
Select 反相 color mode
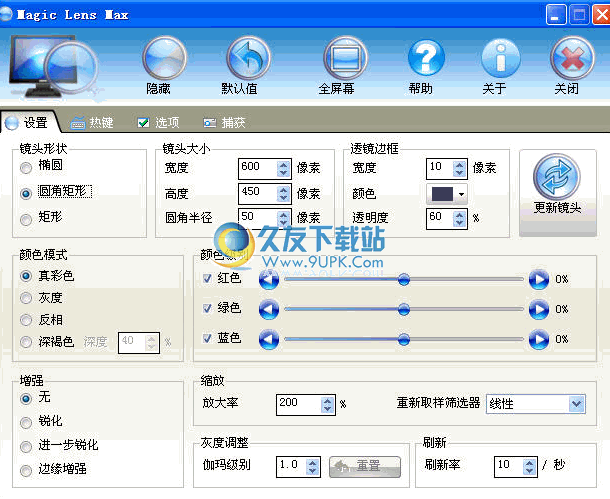(26, 320)
